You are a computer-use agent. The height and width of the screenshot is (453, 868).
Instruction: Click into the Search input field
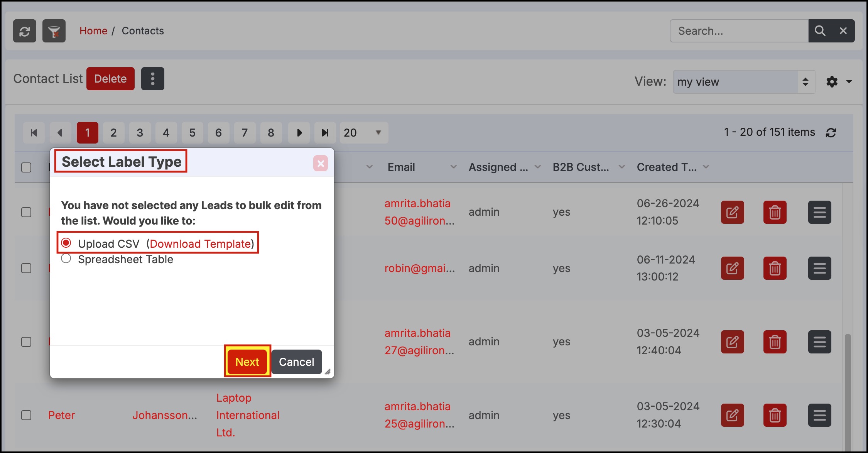[x=739, y=31]
